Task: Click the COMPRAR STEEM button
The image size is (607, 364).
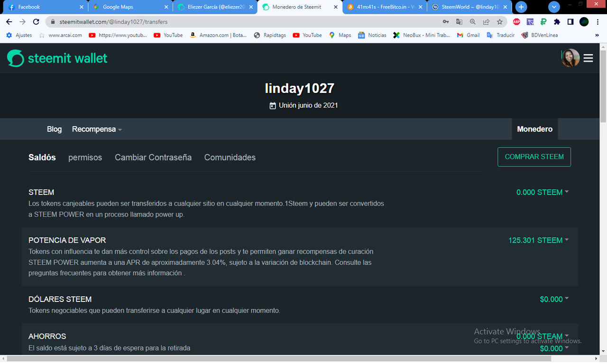Action: click(x=534, y=157)
